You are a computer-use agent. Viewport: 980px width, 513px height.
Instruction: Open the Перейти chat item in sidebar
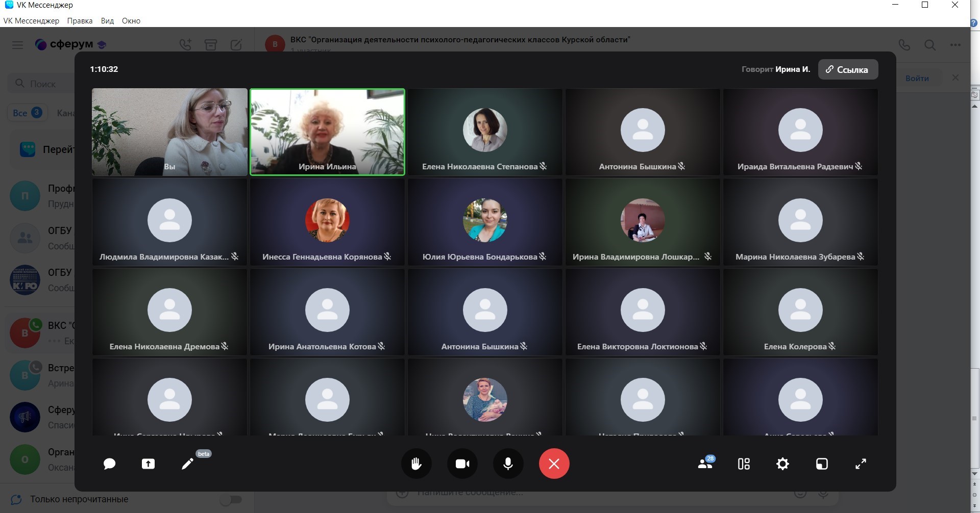tap(42, 149)
